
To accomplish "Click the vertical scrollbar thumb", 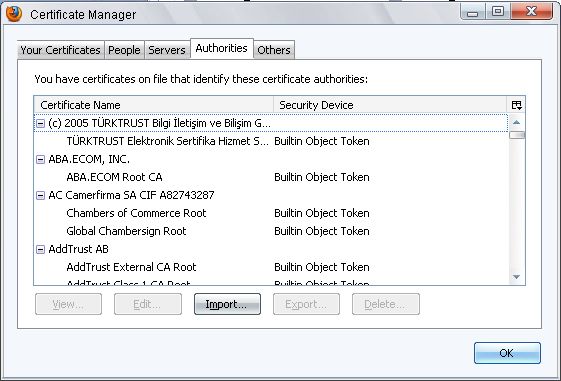I will point(517,135).
